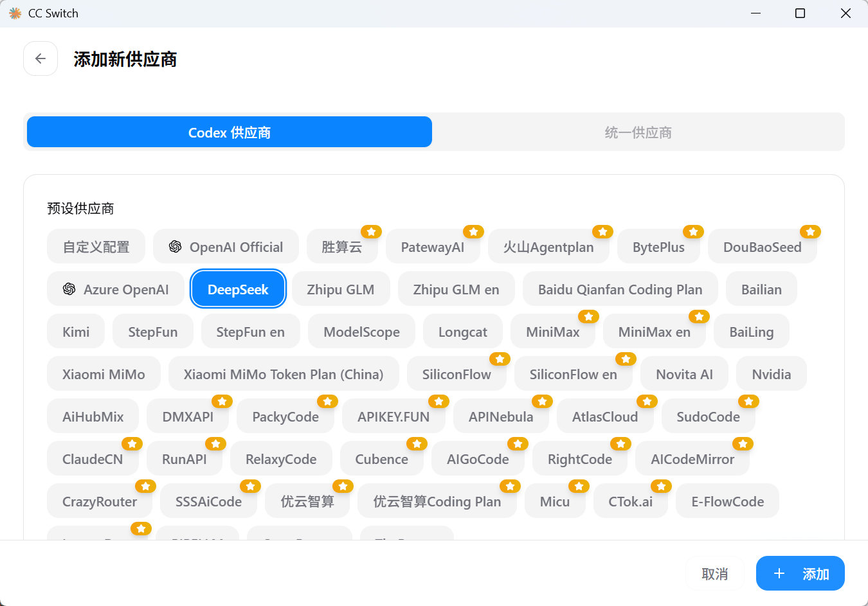Select the Nvidia preset
This screenshot has width=868, height=606.
point(772,374)
